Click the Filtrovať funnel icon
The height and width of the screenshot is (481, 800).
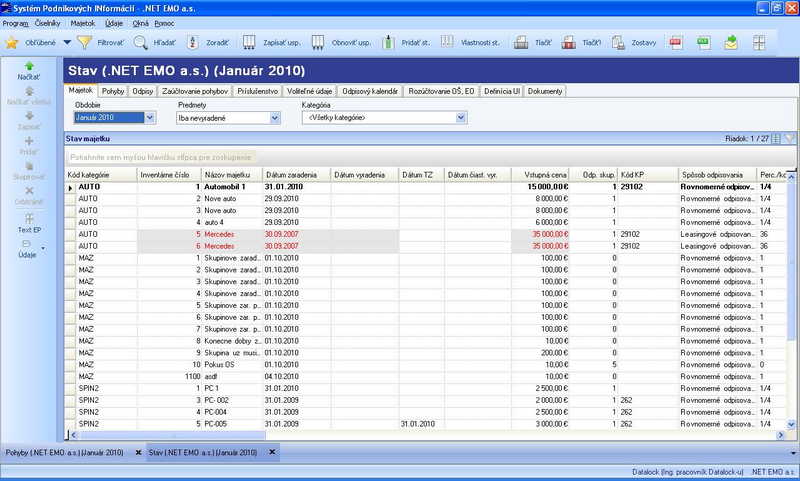pyautogui.click(x=84, y=43)
